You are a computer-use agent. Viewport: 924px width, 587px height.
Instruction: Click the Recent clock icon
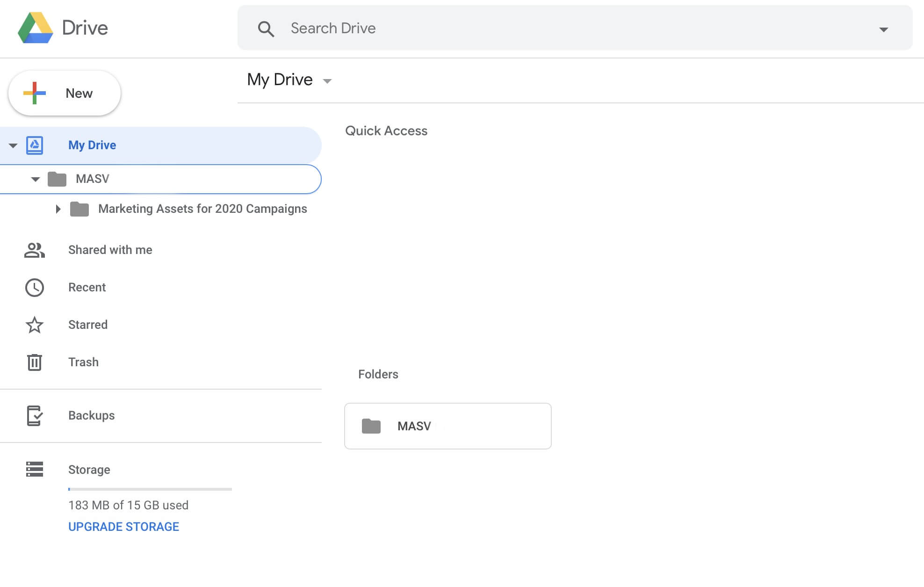pos(34,287)
